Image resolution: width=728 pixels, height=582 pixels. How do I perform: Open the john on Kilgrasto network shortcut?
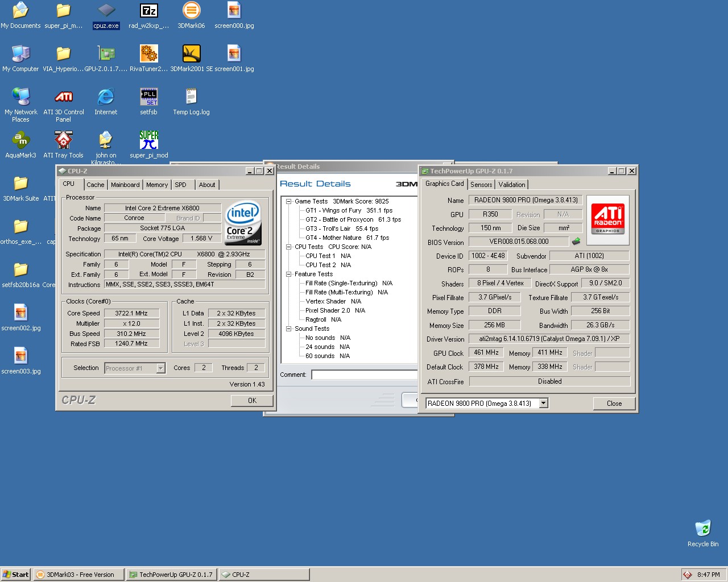(106, 148)
